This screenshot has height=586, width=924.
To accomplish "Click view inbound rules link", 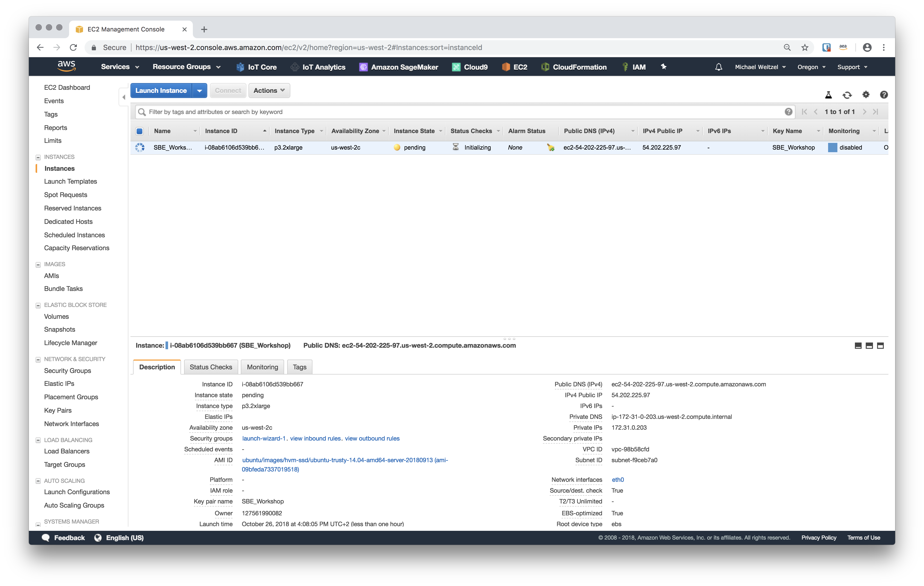I will click(315, 438).
